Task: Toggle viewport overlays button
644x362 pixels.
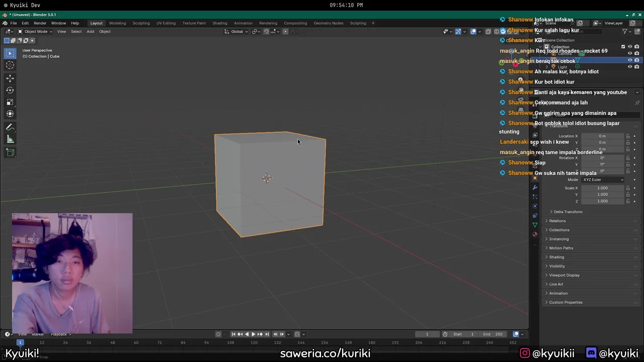Action: coord(473,31)
